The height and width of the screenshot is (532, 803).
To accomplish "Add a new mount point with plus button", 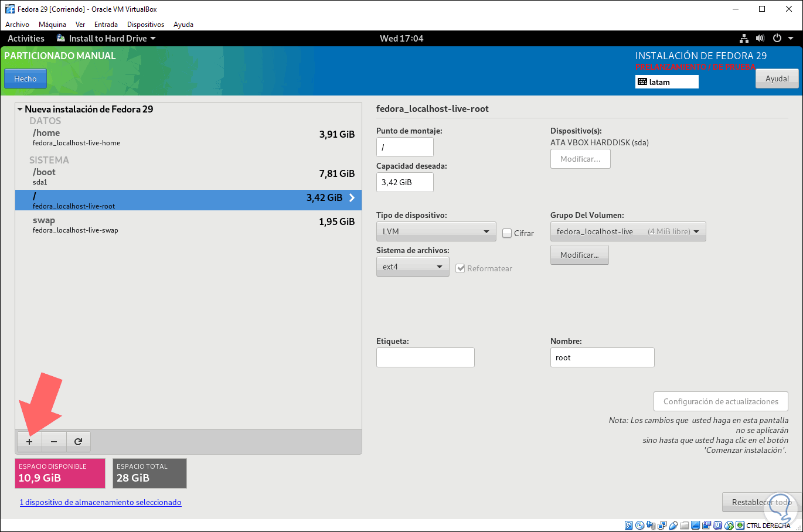I will pos(29,441).
